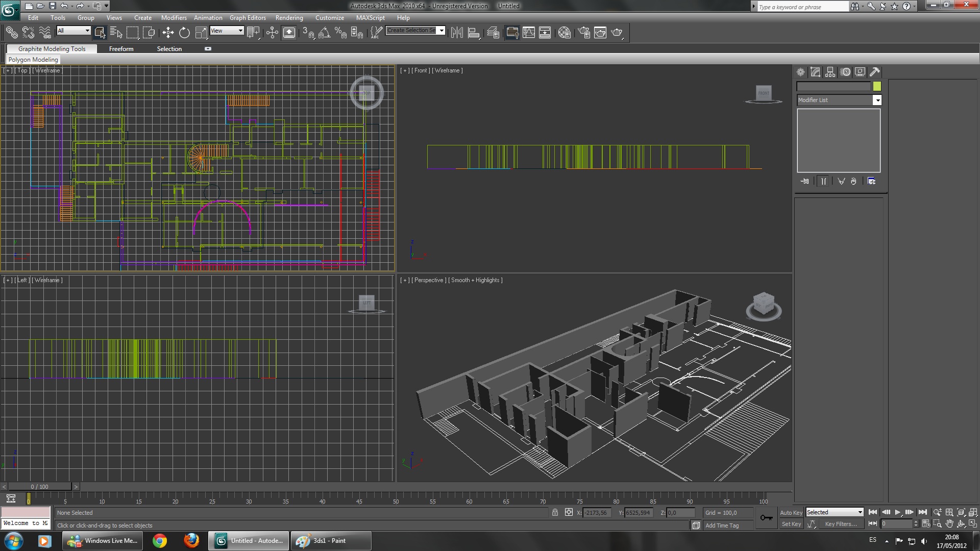Image resolution: width=980 pixels, height=551 pixels.
Task: Toggle the Selection Lock padlock
Action: [x=555, y=512]
